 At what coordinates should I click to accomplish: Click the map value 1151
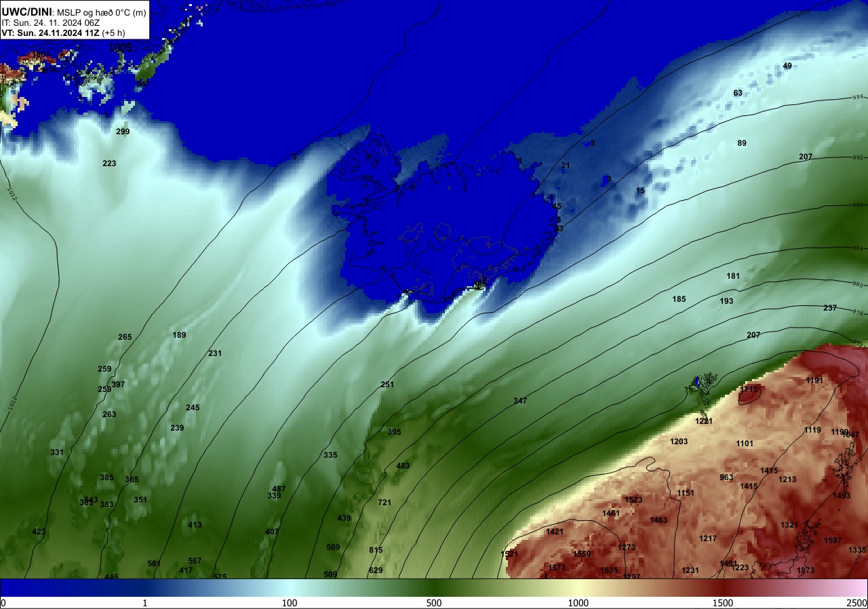click(x=686, y=493)
